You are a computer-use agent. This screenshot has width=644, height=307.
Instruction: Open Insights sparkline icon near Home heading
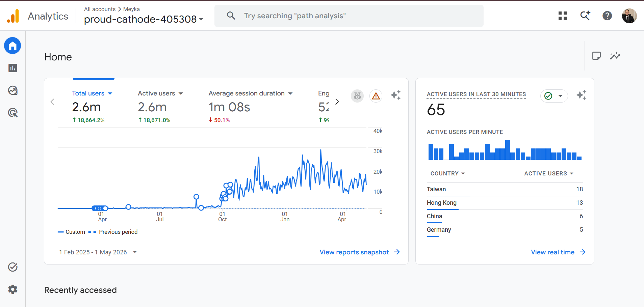click(615, 56)
